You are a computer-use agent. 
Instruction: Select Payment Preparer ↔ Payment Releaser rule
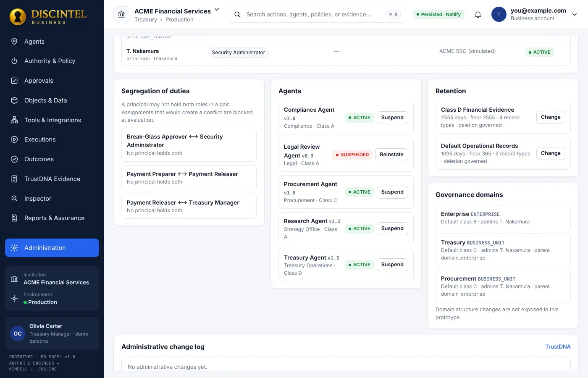pyautogui.click(x=189, y=178)
